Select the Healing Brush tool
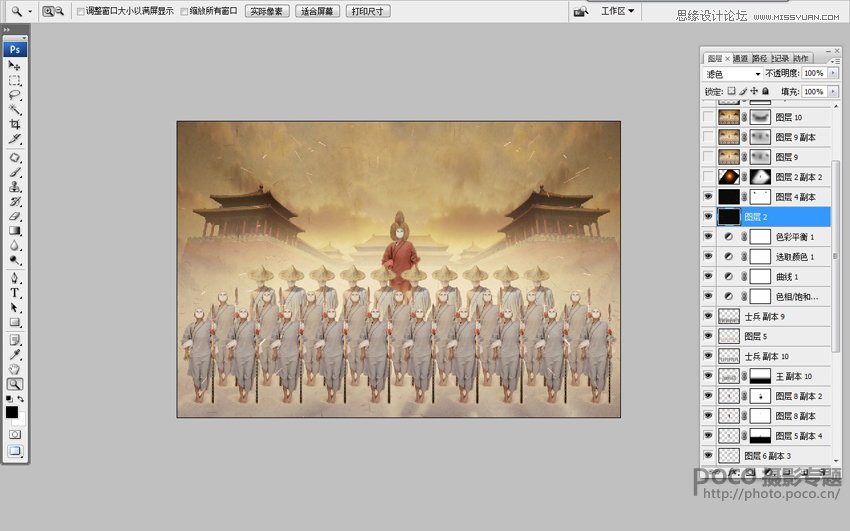The width and height of the screenshot is (850, 531). coord(15,158)
